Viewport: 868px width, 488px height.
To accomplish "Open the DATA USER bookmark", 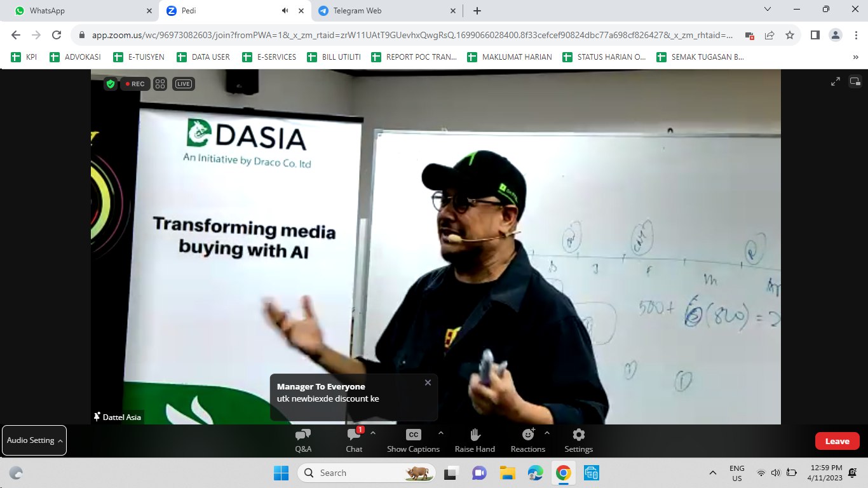I will pos(203,57).
